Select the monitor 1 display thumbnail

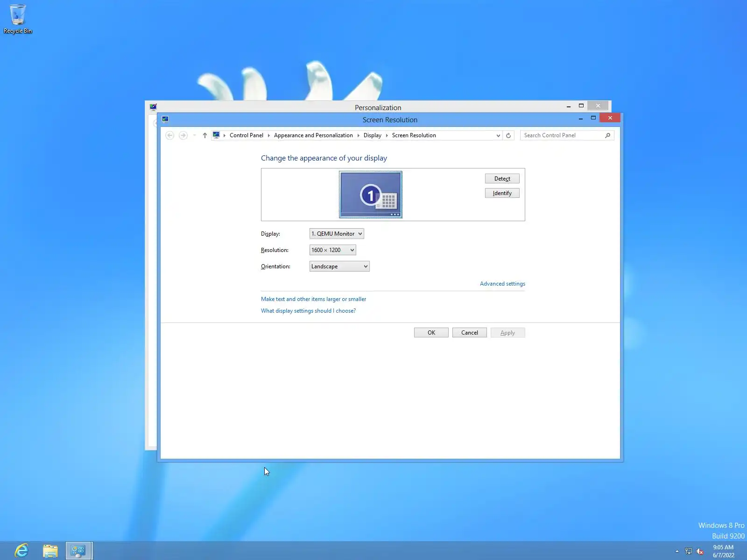coord(371,194)
